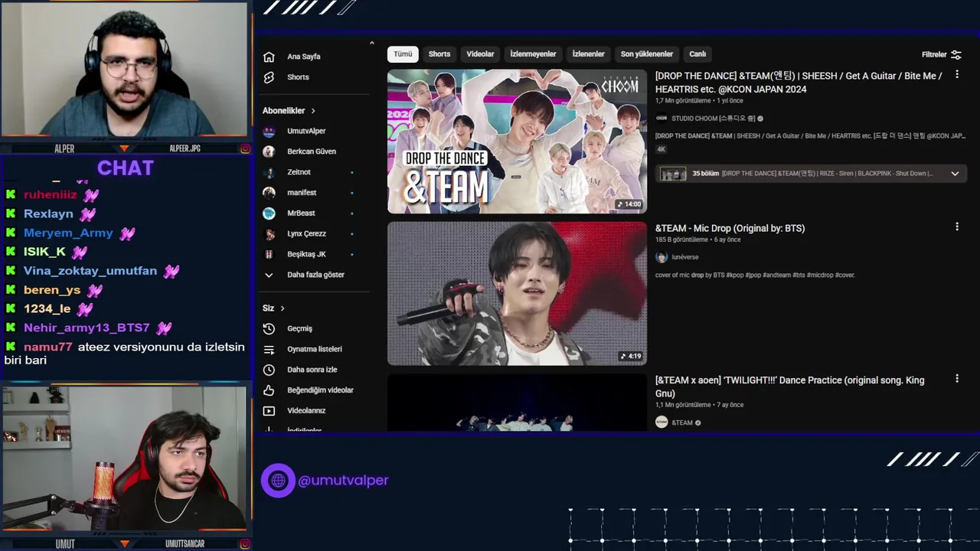Screen dimensions: 980x551
Task: Open lunéverse channel name
Action: point(685,257)
